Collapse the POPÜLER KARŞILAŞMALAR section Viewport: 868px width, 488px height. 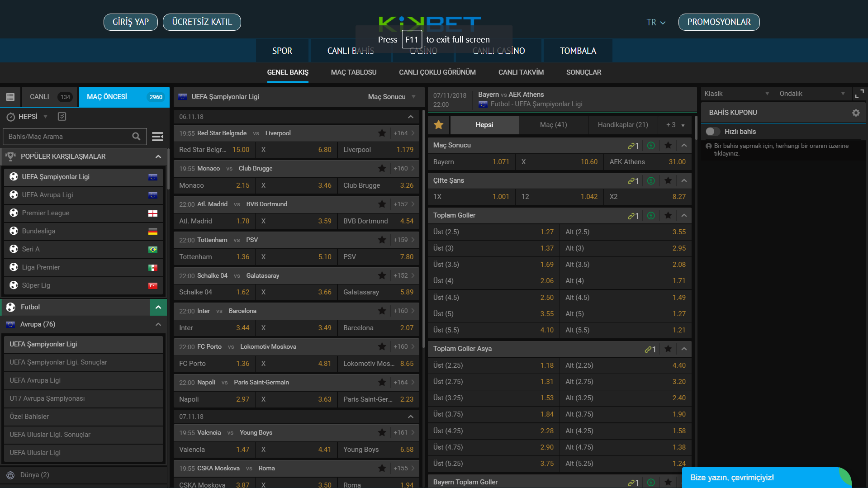point(158,156)
